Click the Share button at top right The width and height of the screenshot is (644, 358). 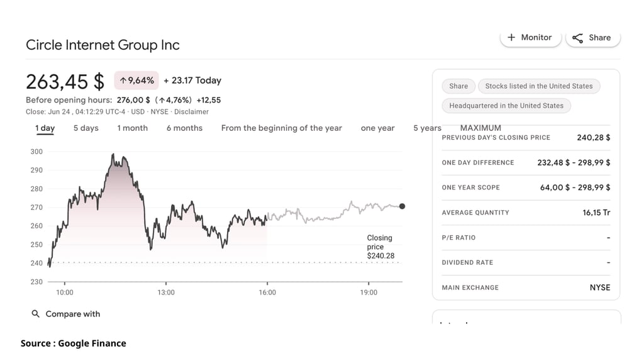tap(593, 38)
